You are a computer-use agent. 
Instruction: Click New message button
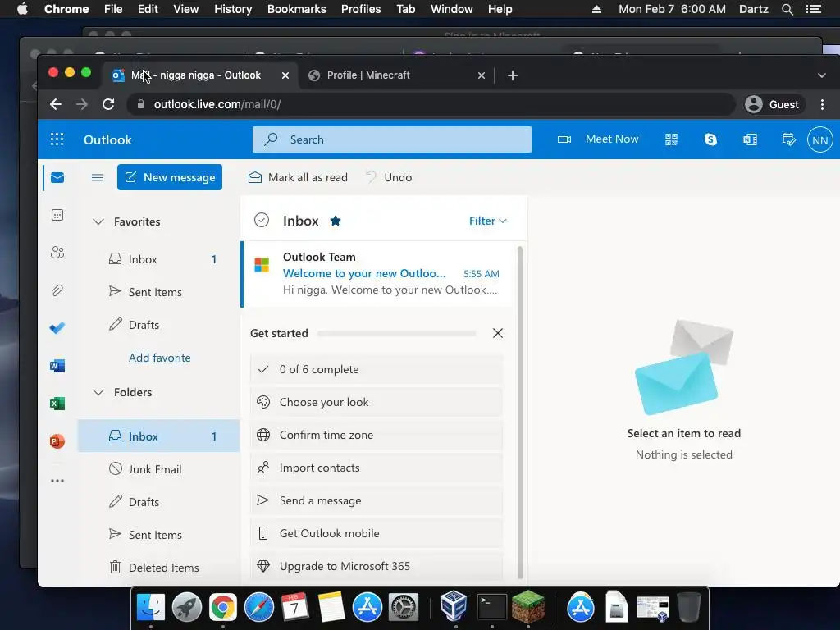coord(170,177)
